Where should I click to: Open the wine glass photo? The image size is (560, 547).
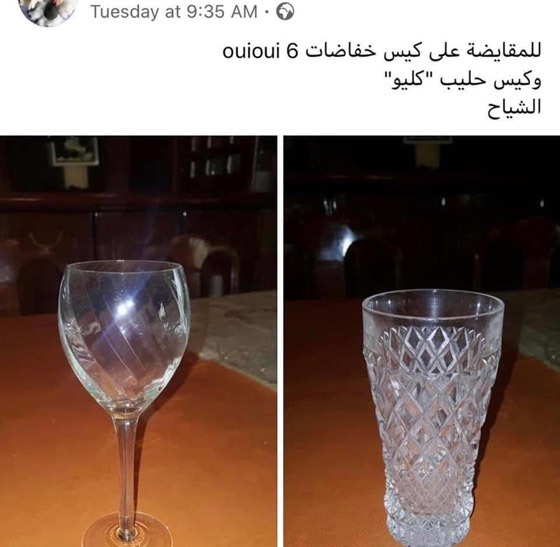138,341
